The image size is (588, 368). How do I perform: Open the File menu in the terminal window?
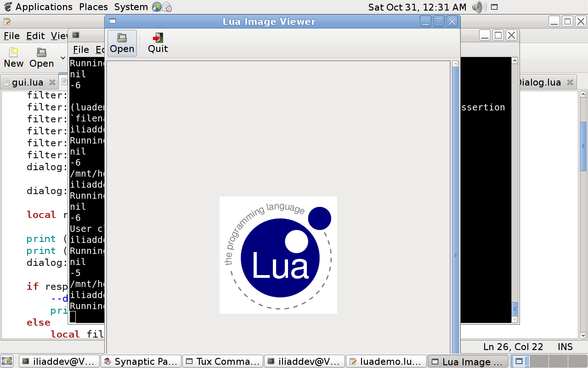(81, 50)
